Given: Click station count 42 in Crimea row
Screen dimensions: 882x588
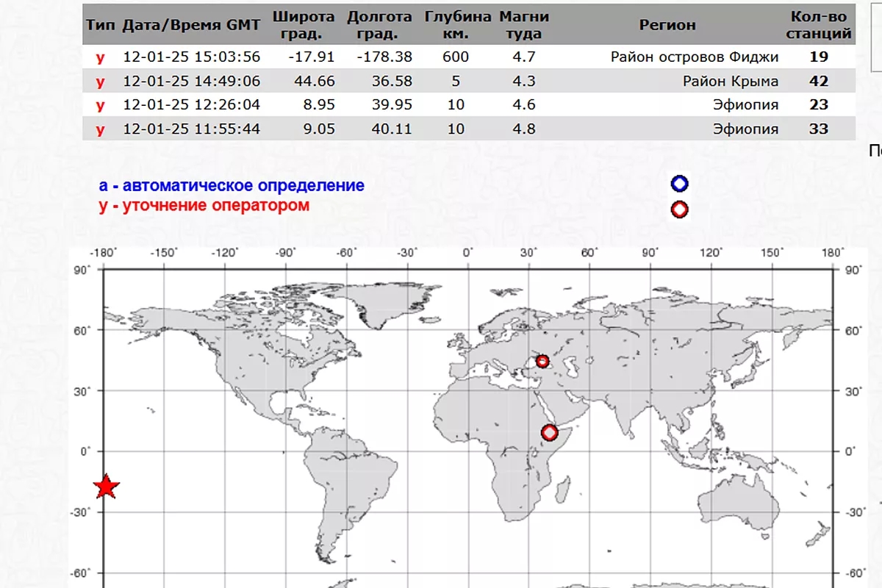Looking at the screenshot, I should click(819, 81).
